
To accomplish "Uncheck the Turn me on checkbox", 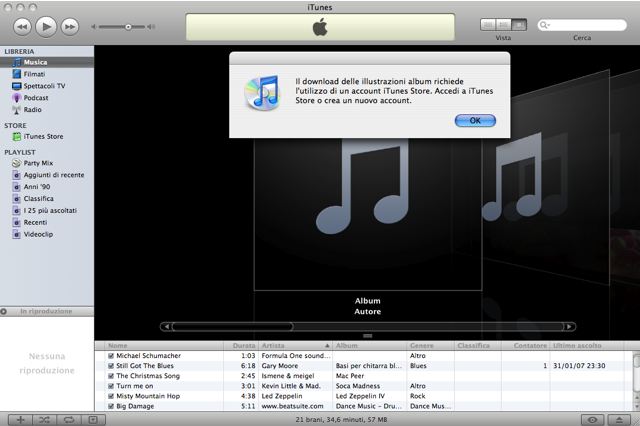I will point(111,386).
